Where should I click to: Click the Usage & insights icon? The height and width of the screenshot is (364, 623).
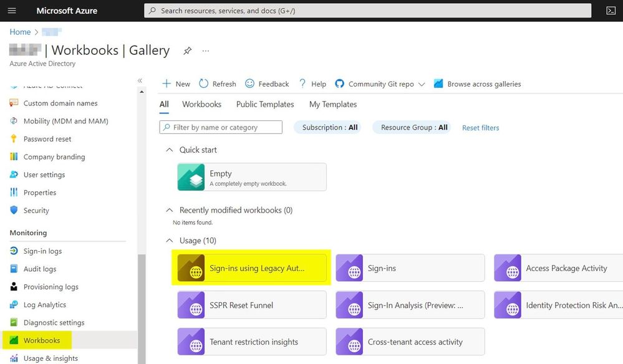pyautogui.click(x=14, y=358)
